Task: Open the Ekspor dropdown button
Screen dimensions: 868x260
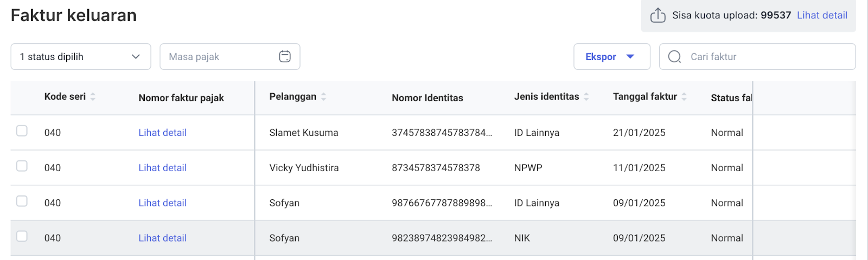Action: coord(612,56)
